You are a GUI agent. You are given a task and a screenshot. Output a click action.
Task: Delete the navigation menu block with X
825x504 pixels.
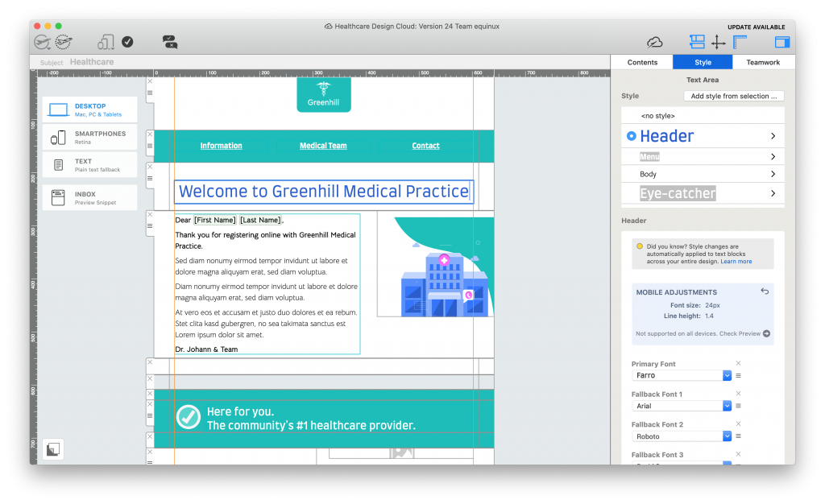150,134
